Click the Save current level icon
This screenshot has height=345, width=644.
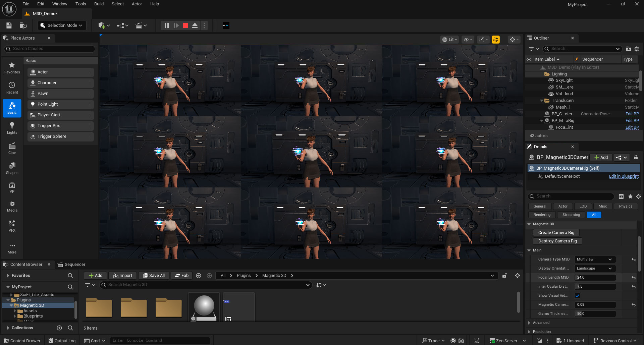click(x=9, y=25)
